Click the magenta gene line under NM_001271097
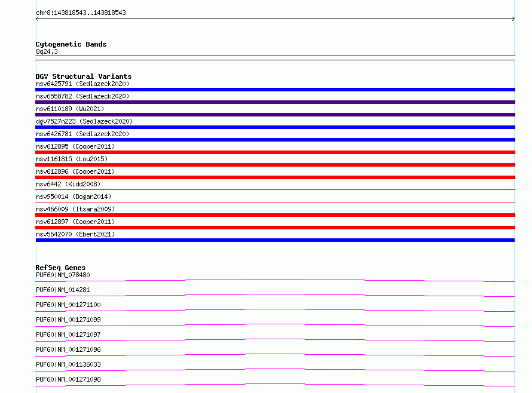Screen dimensions: 532x393 coord(275,340)
